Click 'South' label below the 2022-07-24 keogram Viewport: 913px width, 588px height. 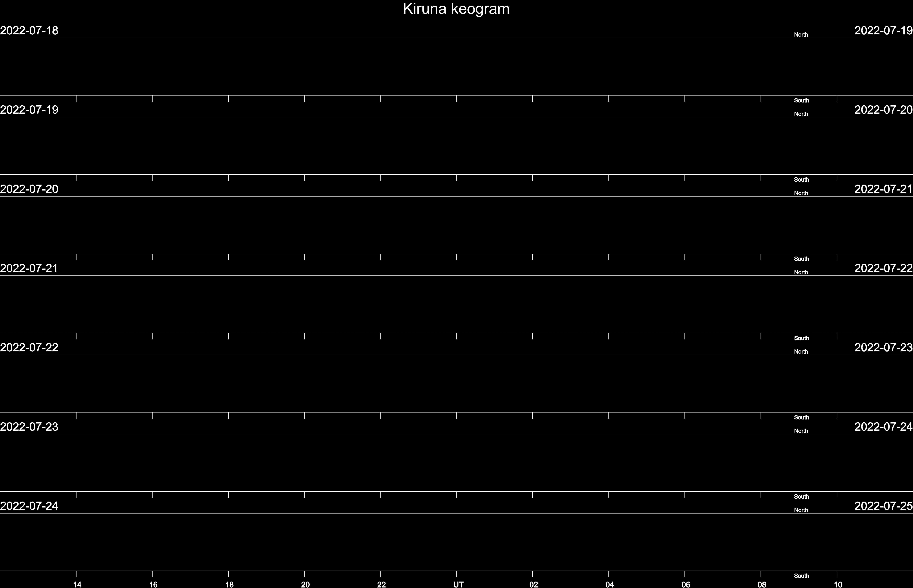[x=802, y=576]
